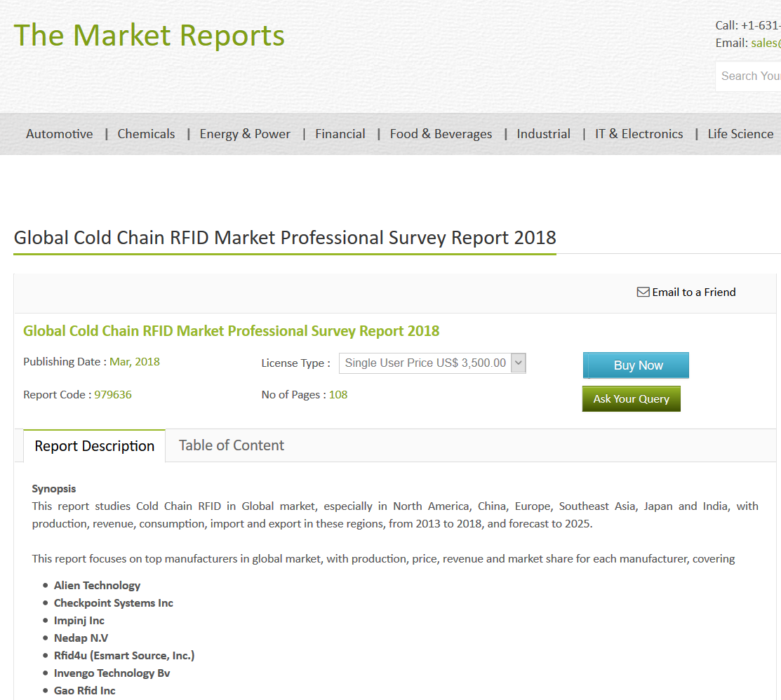Click the Synopsis heading

pyautogui.click(x=54, y=489)
